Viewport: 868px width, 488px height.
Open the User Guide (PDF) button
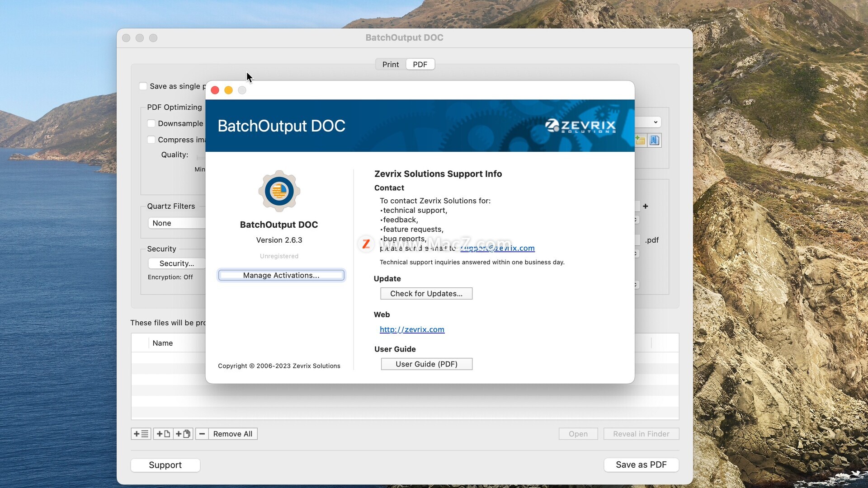427,364
